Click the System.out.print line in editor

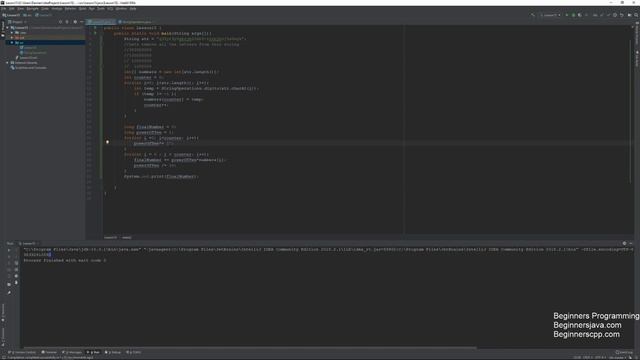[161, 177]
